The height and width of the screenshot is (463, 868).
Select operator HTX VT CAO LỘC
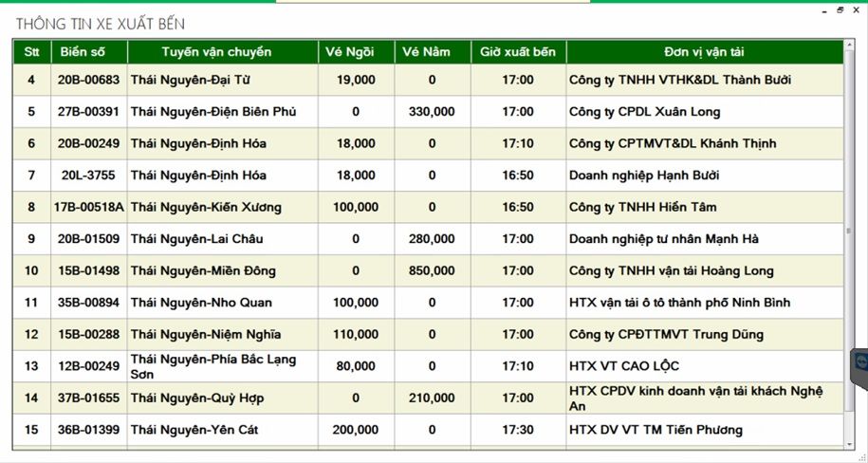(705, 366)
